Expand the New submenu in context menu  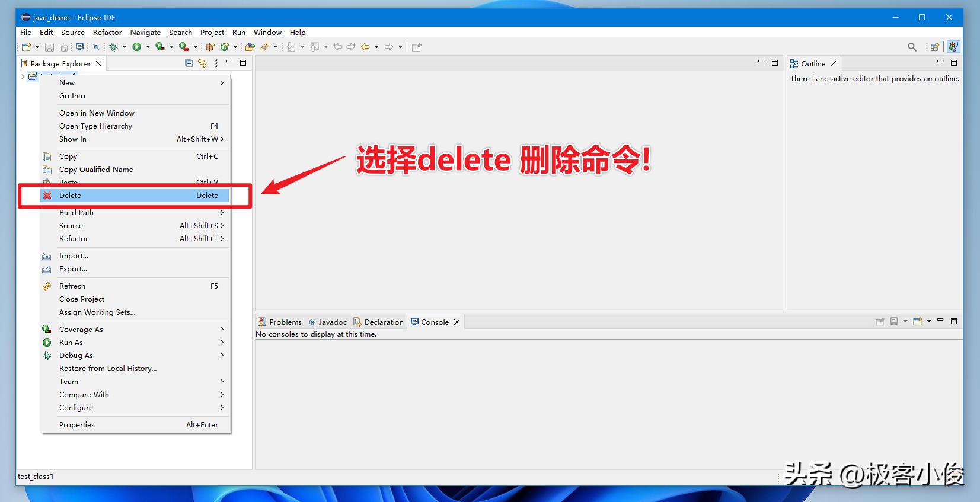[135, 82]
